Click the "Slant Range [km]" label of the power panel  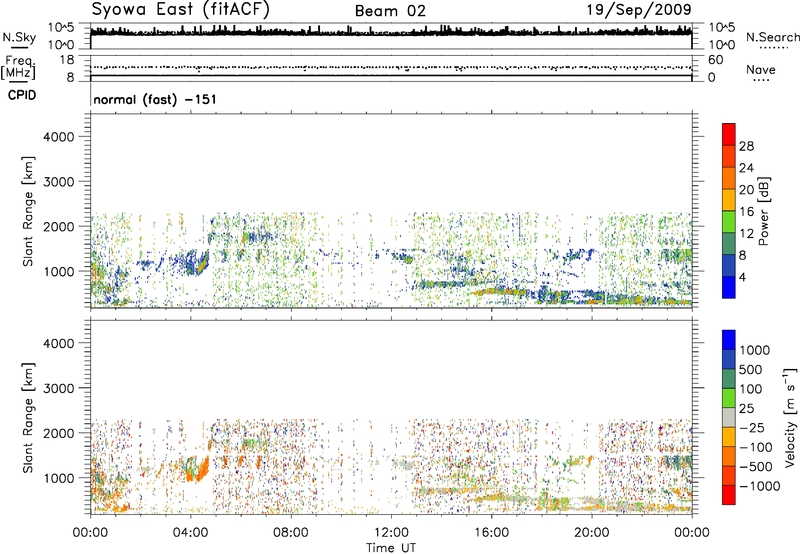(x=28, y=211)
